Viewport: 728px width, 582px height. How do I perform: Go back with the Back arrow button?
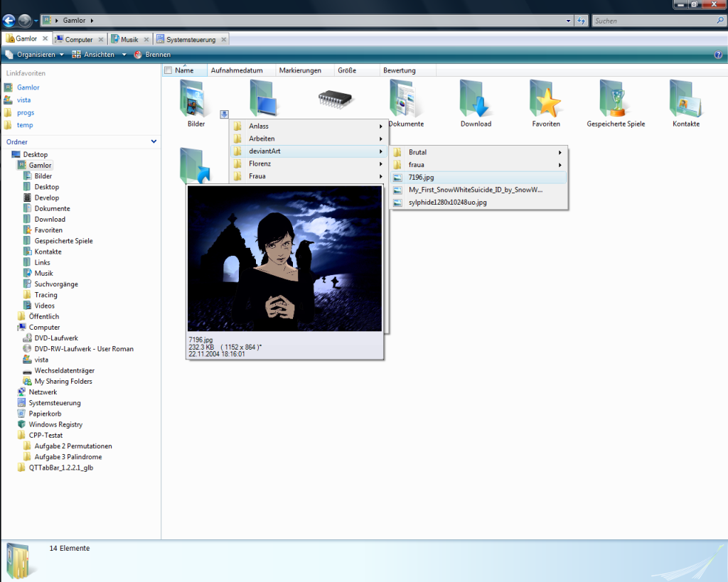click(x=9, y=21)
